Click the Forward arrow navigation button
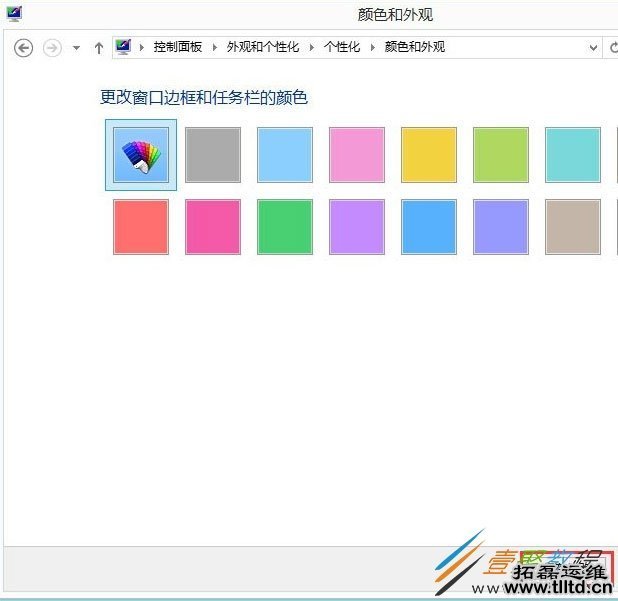 [52, 48]
